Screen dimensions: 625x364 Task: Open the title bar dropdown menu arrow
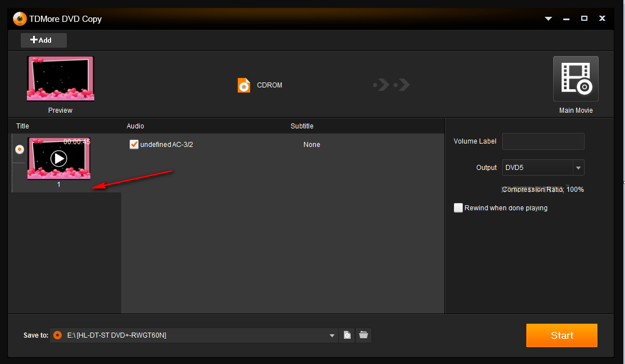point(548,19)
